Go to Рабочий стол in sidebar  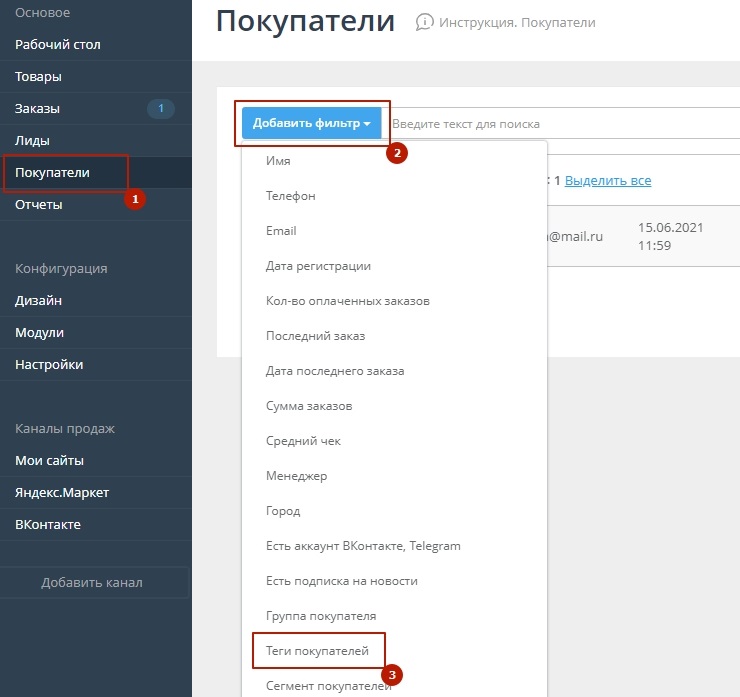click(58, 44)
